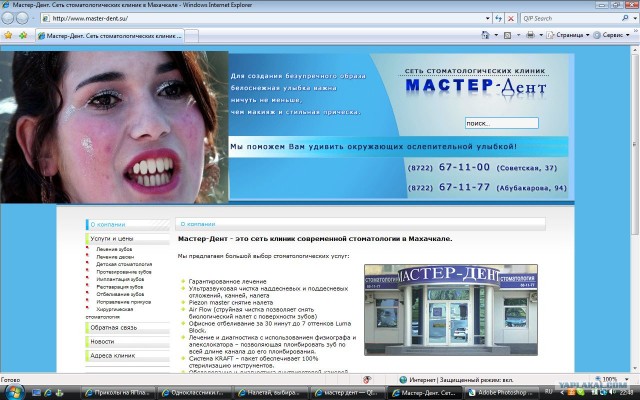This screenshot has width=640, height=400.
Task: Click the Add to Favorites icon
Action: [23, 36]
